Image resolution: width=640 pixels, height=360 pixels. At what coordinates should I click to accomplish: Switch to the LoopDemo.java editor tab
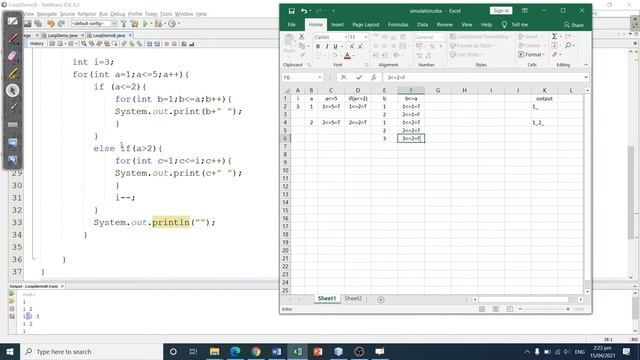[x=62, y=36]
